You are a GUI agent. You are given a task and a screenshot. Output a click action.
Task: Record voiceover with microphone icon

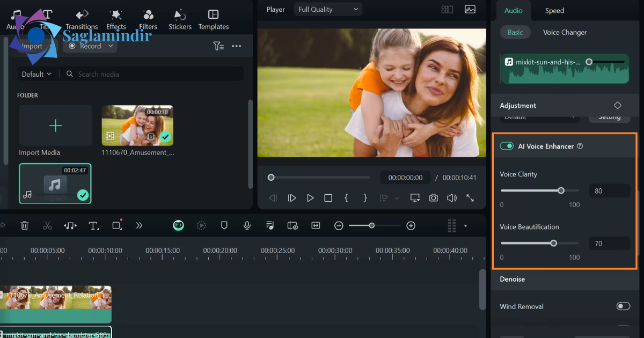(247, 226)
